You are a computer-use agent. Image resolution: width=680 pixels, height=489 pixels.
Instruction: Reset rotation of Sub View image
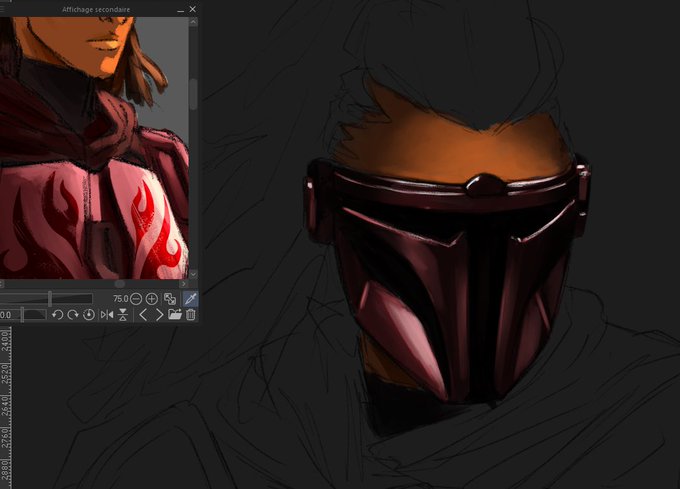[88, 315]
